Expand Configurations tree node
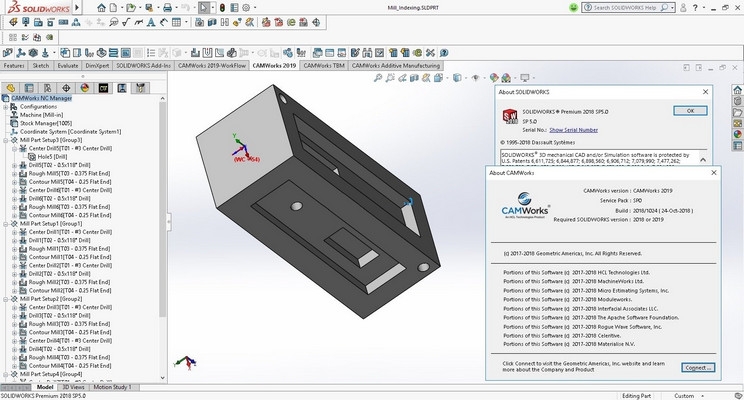The width and height of the screenshot is (744, 400). [5, 106]
